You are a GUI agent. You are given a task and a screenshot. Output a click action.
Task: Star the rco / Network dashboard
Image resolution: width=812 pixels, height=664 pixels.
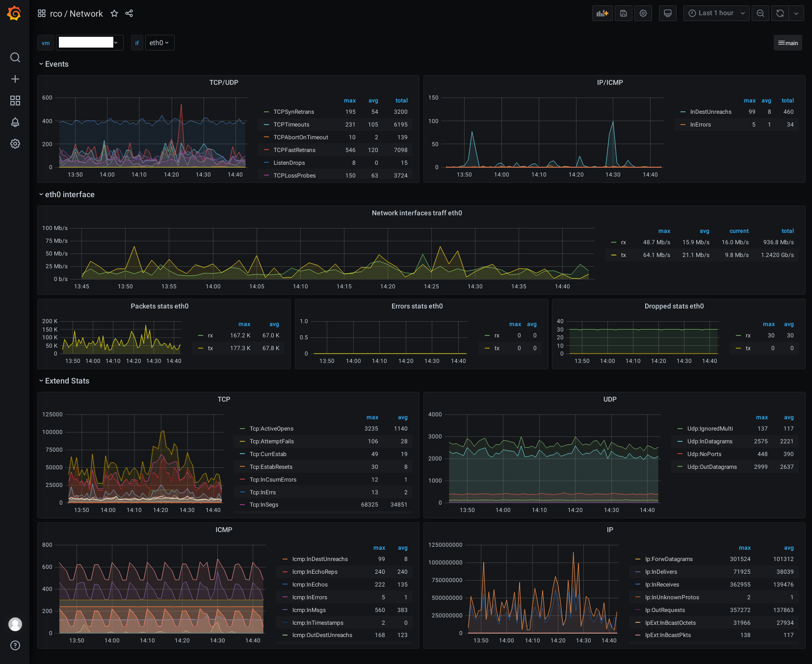point(114,13)
